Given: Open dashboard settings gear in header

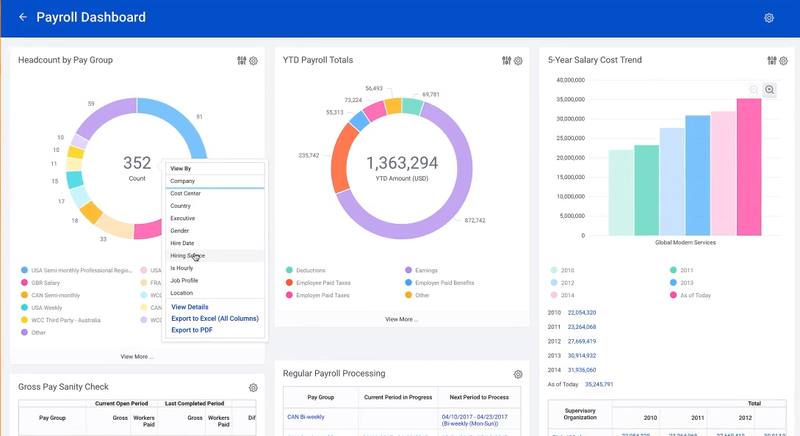Looking at the screenshot, I should click(769, 18).
